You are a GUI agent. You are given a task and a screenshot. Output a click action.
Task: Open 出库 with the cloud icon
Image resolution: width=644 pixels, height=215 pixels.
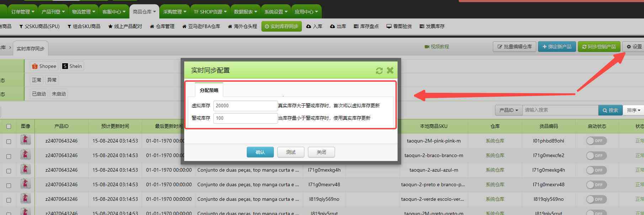338,26
